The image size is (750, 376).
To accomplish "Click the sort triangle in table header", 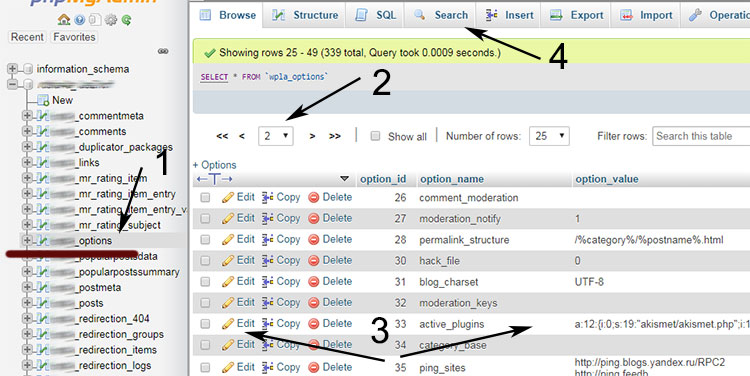I will (x=344, y=179).
